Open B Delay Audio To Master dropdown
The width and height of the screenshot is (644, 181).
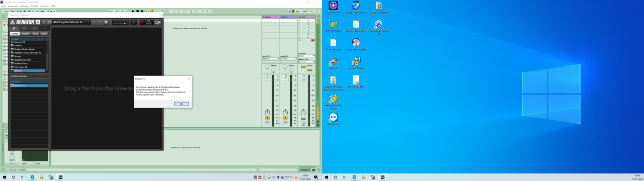coord(288,59)
